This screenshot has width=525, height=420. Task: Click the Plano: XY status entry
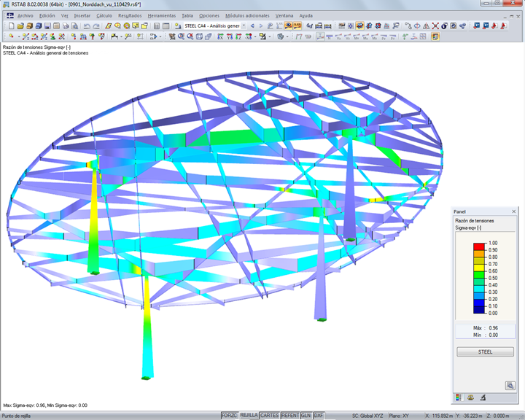(x=399, y=416)
